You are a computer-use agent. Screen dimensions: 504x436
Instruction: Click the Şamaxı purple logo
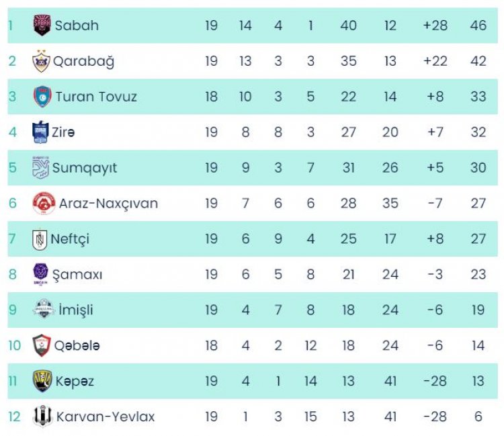(x=41, y=274)
